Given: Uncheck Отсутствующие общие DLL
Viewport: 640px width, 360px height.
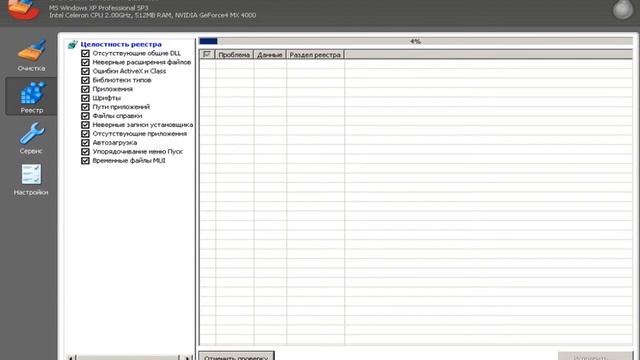Looking at the screenshot, I should point(85,53).
